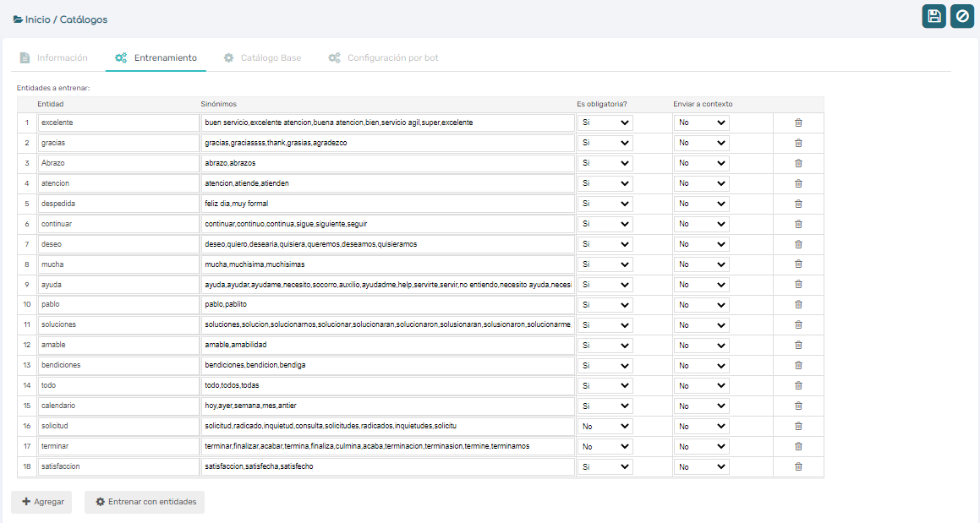Click the save floppy disk icon
The width and height of the screenshot is (980, 523).
tap(933, 16)
